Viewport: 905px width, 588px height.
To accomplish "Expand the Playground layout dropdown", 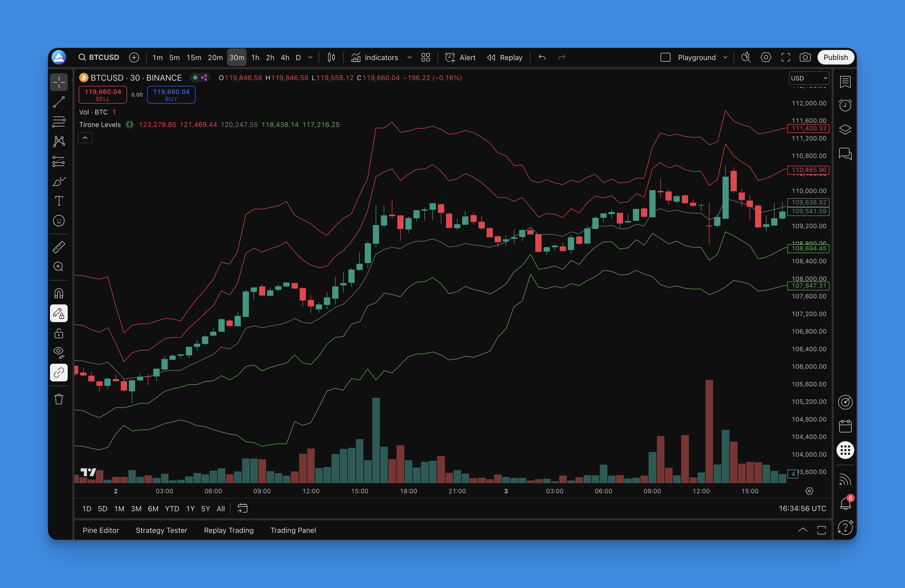I will 725,57.
